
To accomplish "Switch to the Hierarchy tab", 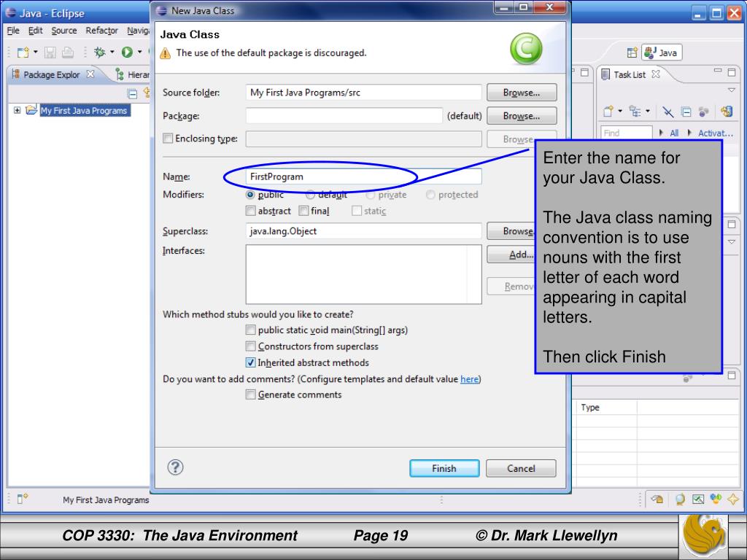I will click(133, 75).
